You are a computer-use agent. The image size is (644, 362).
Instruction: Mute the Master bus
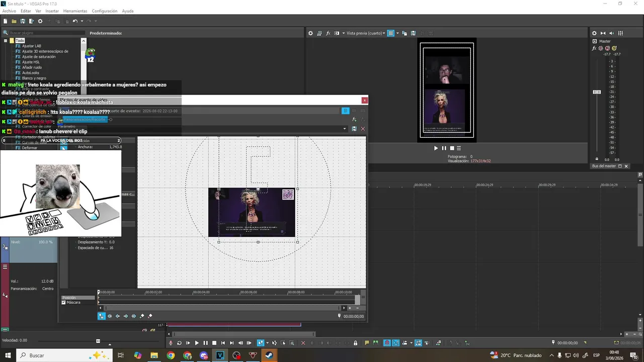[607, 48]
